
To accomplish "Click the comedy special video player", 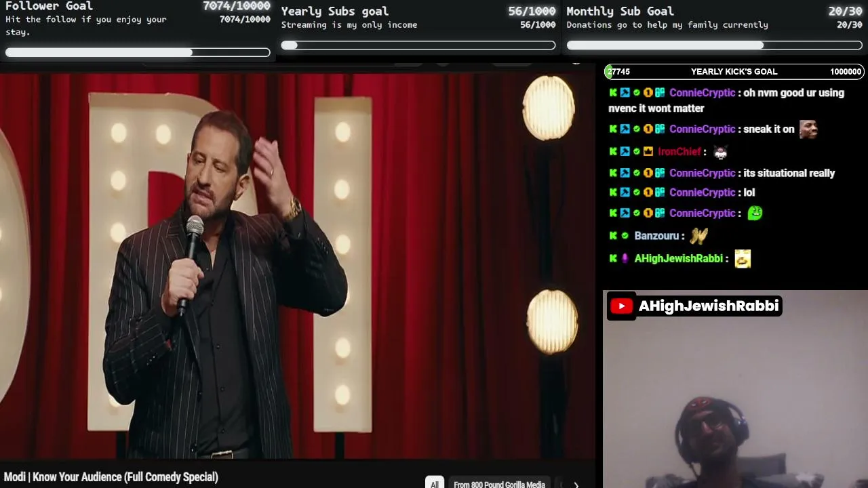I will click(x=297, y=266).
